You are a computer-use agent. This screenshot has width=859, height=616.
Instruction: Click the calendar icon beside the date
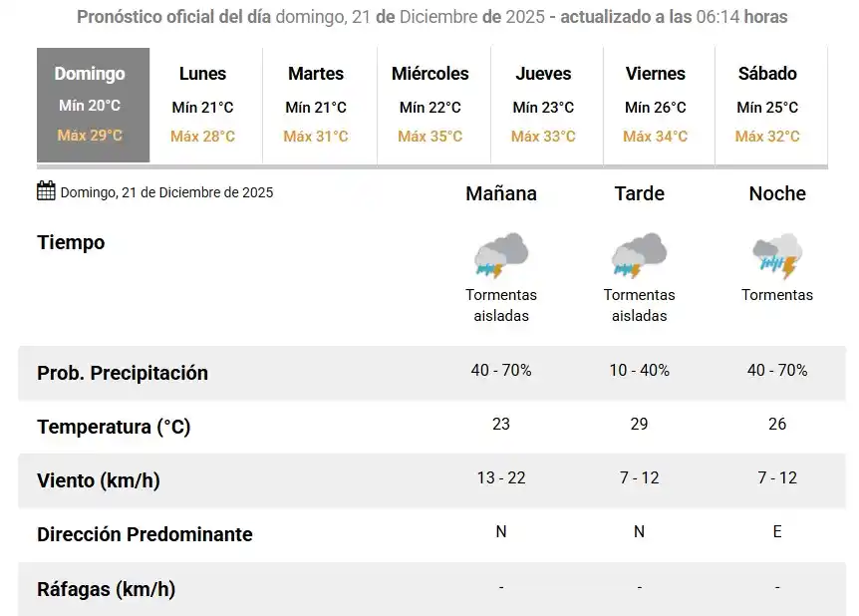[46, 191]
